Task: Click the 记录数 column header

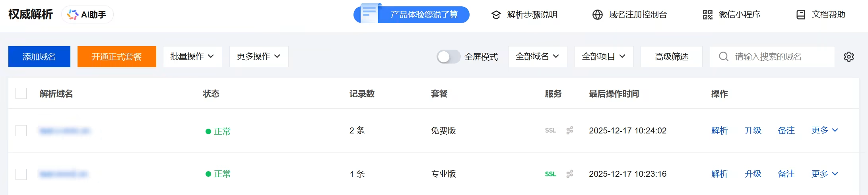Action: 362,94
